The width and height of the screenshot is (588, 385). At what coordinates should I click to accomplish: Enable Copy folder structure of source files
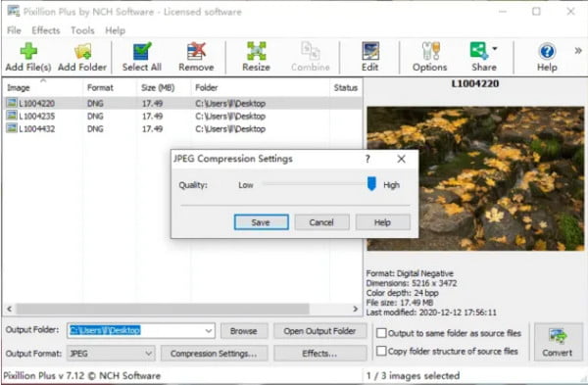tap(381, 351)
